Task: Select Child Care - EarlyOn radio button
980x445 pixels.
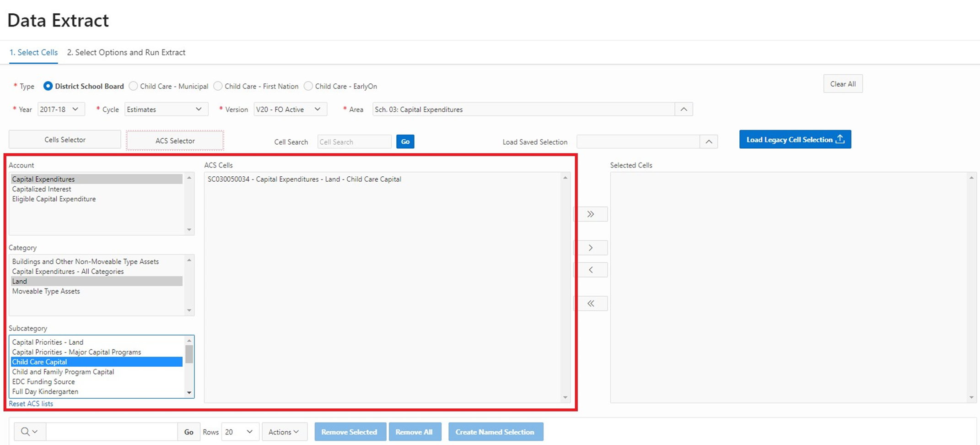Action: click(308, 86)
